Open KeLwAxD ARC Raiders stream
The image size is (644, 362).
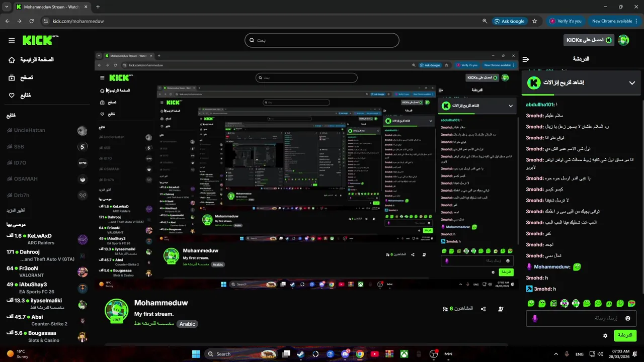(47, 239)
